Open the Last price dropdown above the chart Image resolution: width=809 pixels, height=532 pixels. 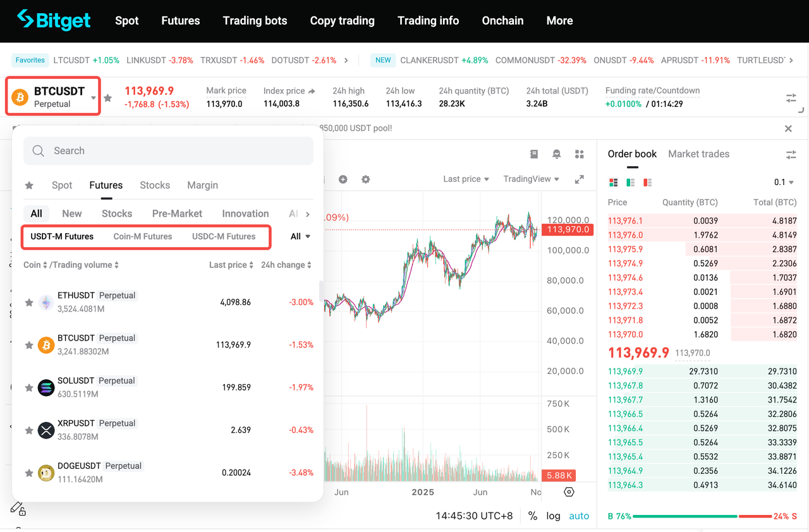465,179
